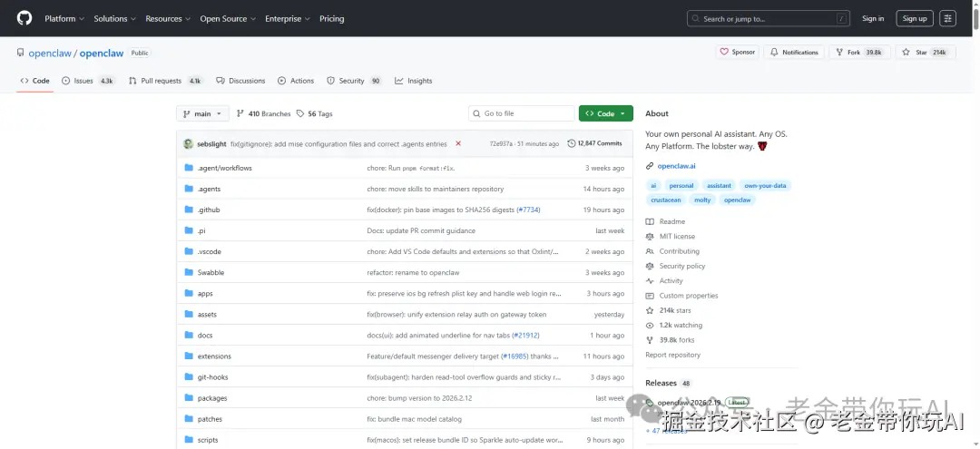Open Custom properties link
This screenshot has height=449, width=980.
point(689,296)
